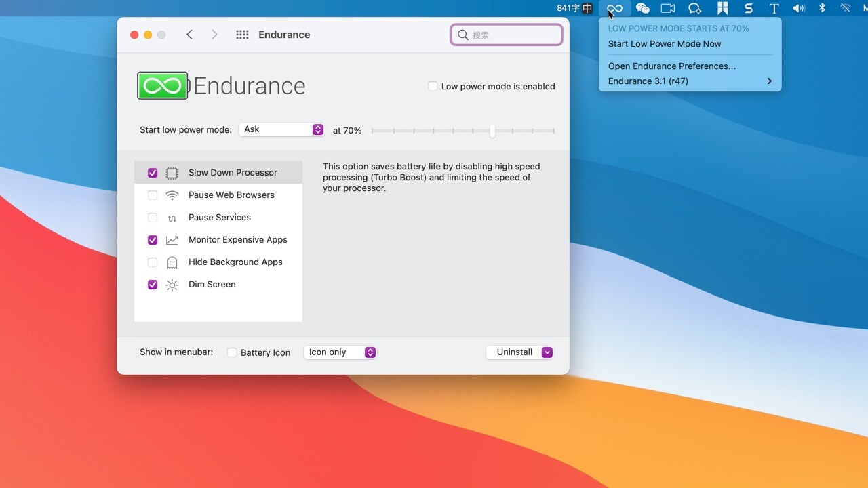The height and width of the screenshot is (488, 868).
Task: Click the Endurance title in the toolbar
Action: tap(284, 35)
